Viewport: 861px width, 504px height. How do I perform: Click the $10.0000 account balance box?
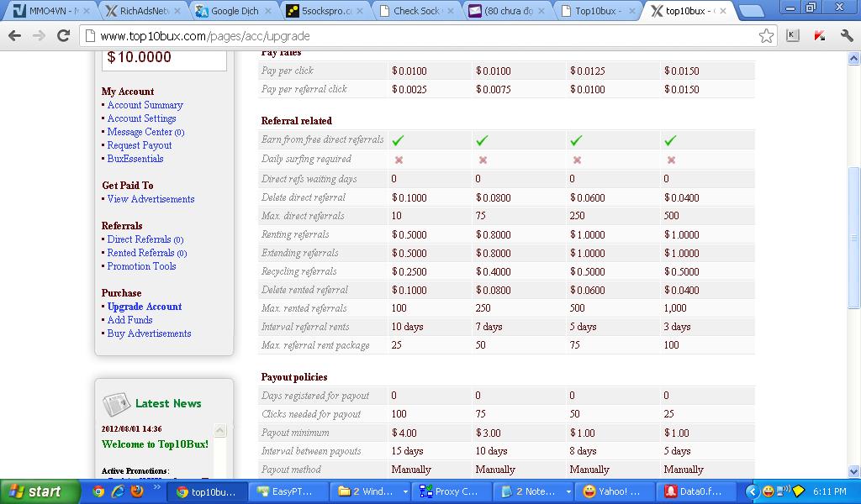(164, 60)
